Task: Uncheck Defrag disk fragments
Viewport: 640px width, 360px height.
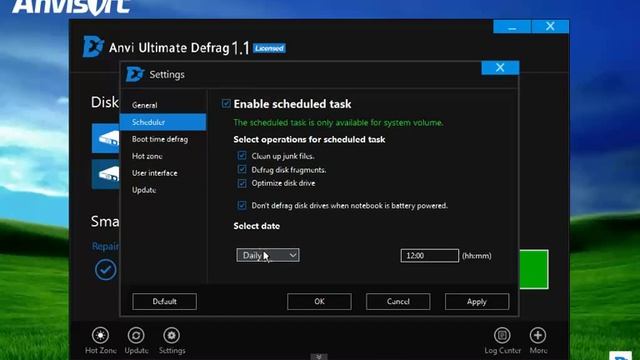Action: coord(242,169)
